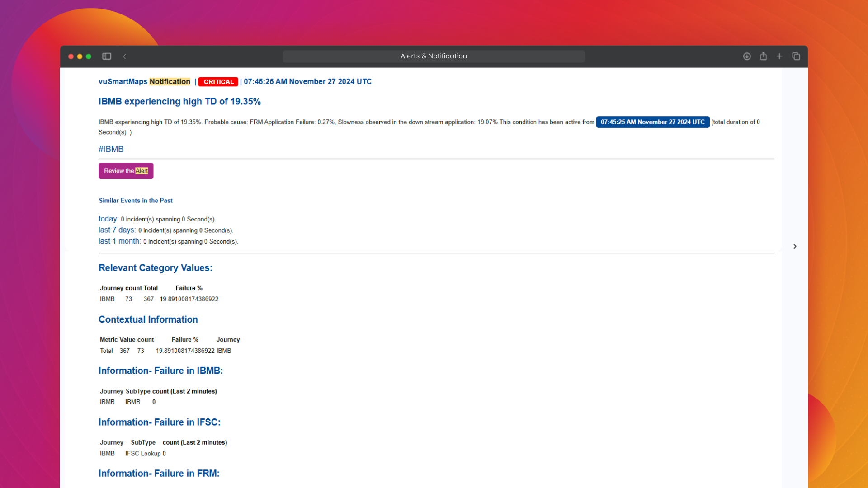Click the green fullscreen window dot
Screen dimensions: 868x488
point(89,56)
